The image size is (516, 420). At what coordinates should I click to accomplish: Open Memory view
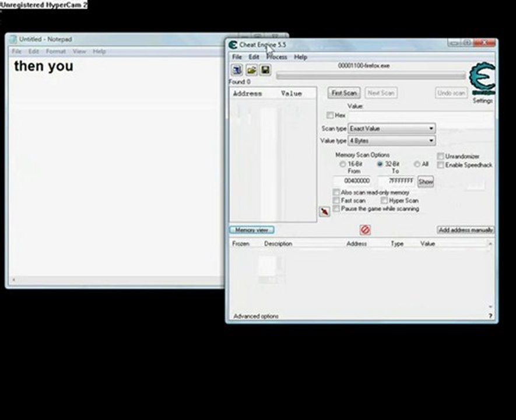tap(252, 230)
